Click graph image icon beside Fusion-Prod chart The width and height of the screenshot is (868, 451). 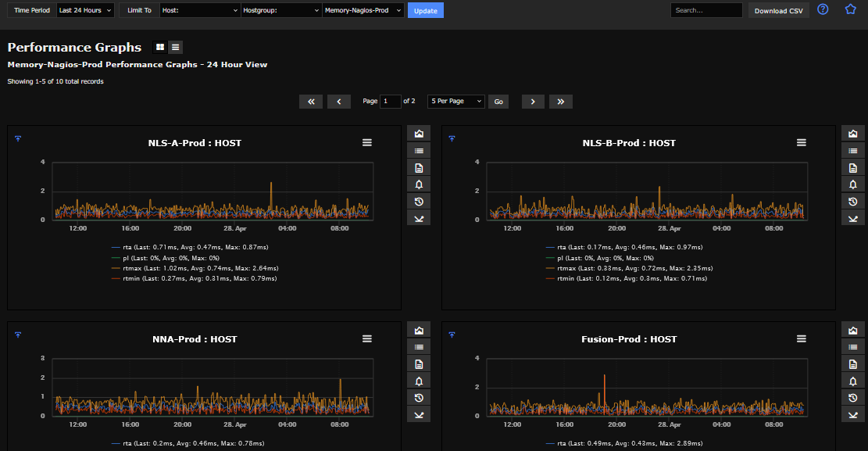pos(853,331)
